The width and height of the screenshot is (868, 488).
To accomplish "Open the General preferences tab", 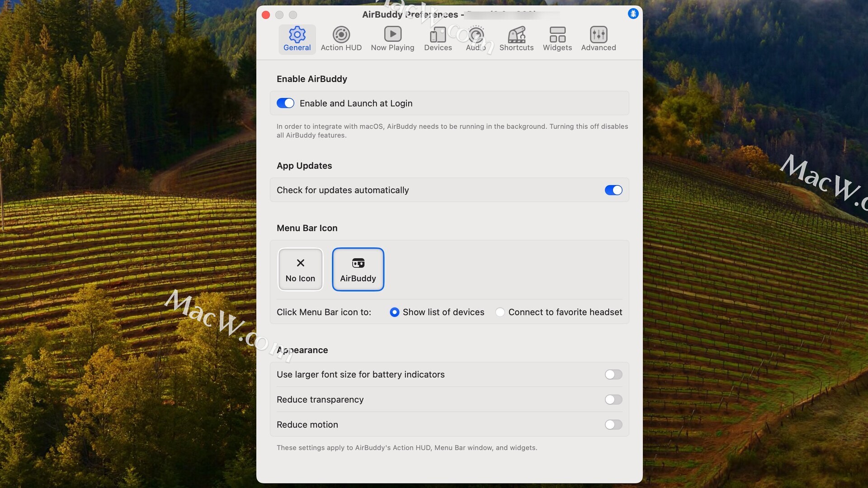I will pyautogui.click(x=297, y=39).
